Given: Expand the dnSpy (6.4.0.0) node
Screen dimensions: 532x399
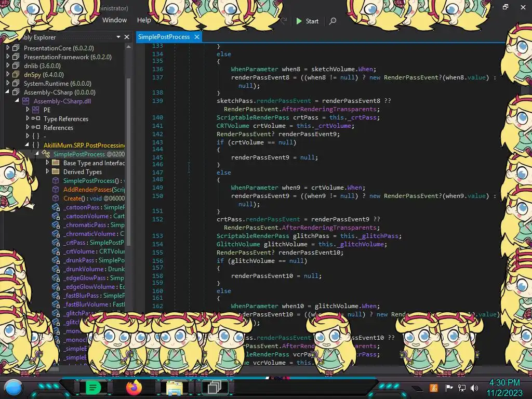Looking at the screenshot, I should (8, 74).
